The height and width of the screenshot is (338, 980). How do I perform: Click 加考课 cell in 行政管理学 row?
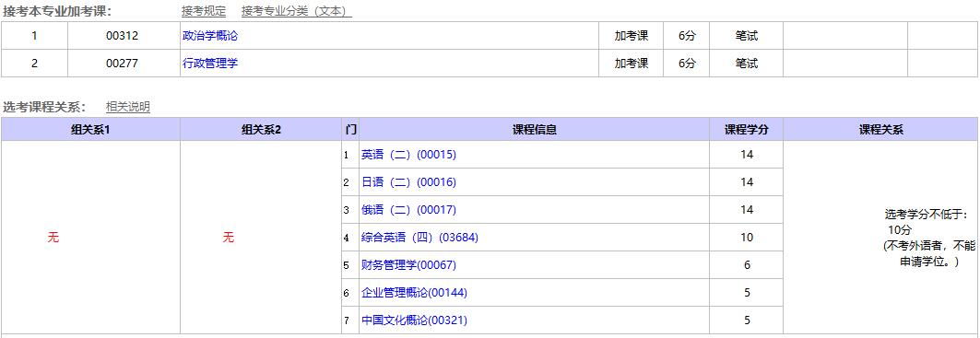(x=632, y=64)
